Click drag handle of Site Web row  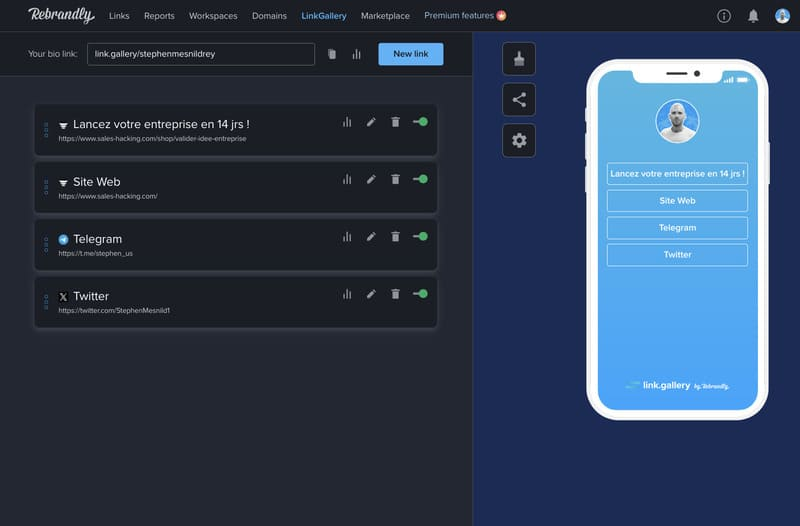tap(46, 187)
